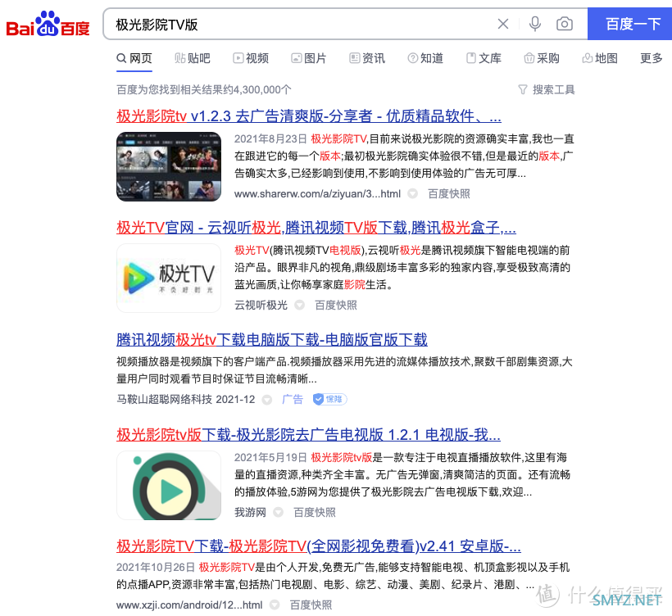Open 百度快照 for the 云视听极光 result
The image size is (672, 616).
pyautogui.click(x=335, y=305)
